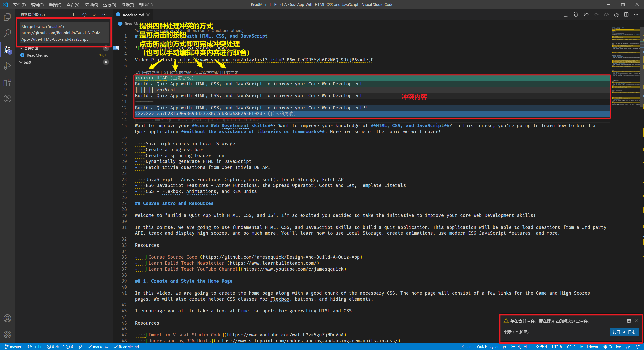Open 转到(G) menu

point(91,5)
